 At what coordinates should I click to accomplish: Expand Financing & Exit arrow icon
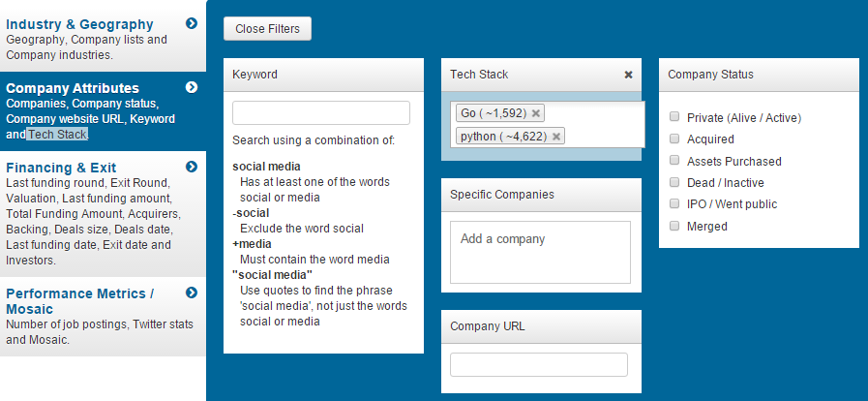pos(192,167)
